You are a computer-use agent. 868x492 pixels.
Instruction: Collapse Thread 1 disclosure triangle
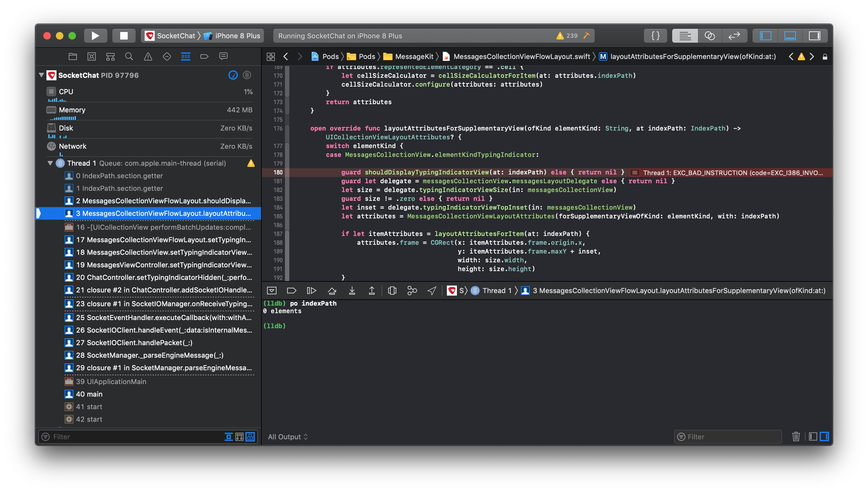50,163
